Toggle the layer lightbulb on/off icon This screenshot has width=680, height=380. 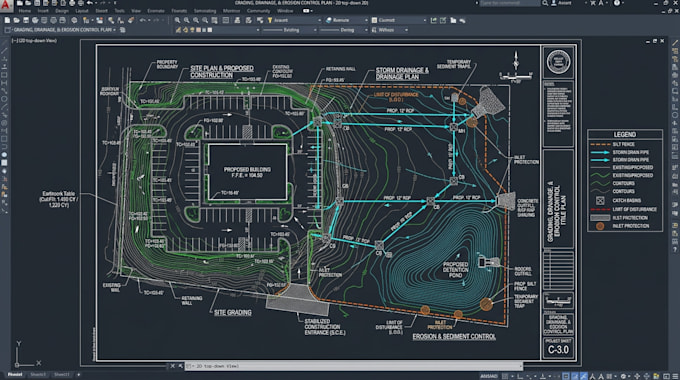pos(185,30)
